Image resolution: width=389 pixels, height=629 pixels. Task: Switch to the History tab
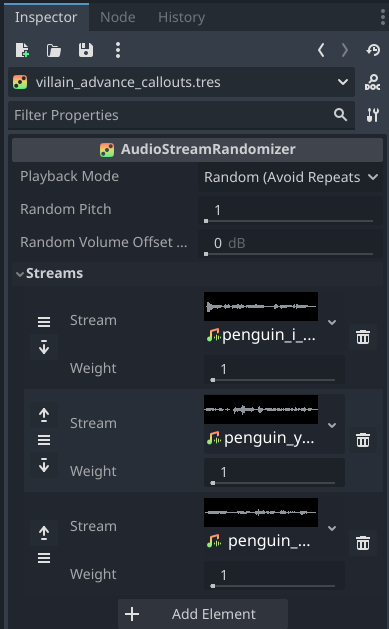(x=181, y=17)
